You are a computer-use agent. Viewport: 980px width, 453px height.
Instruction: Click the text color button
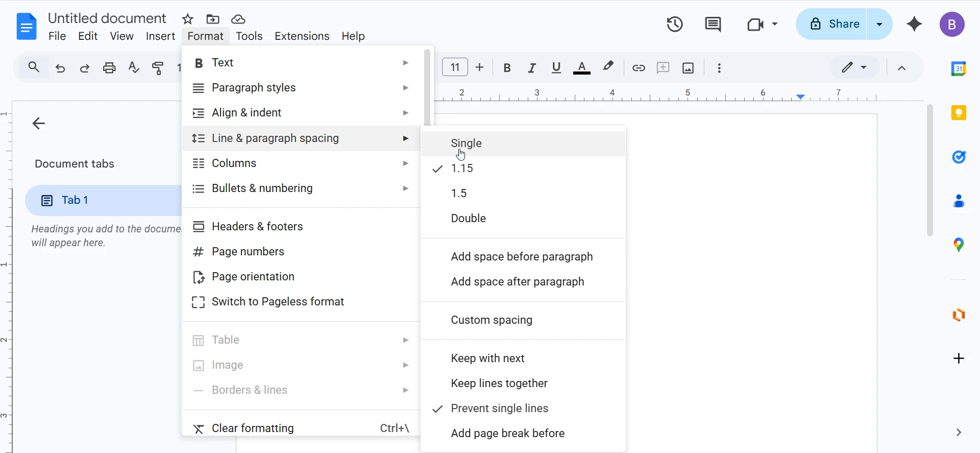[582, 68]
